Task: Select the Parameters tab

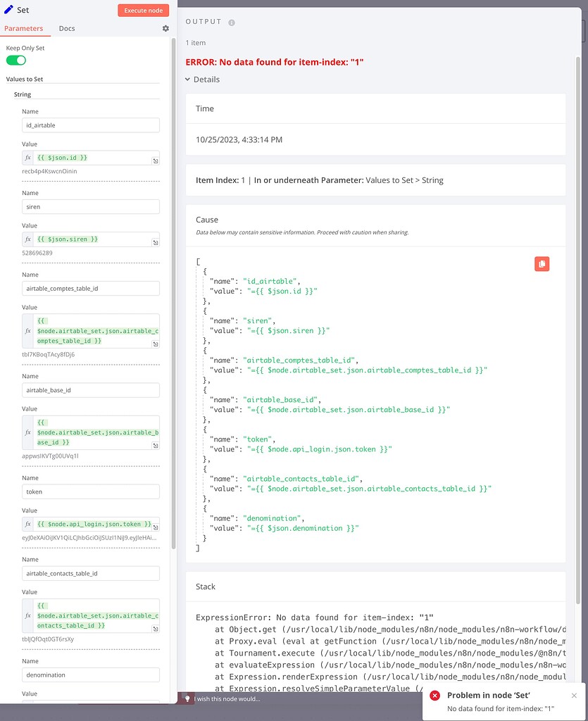Action: click(x=24, y=29)
